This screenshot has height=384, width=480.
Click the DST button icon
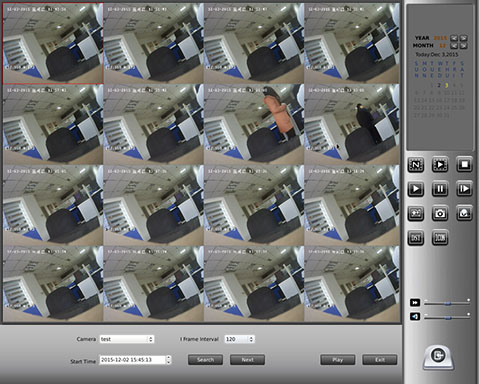click(416, 238)
